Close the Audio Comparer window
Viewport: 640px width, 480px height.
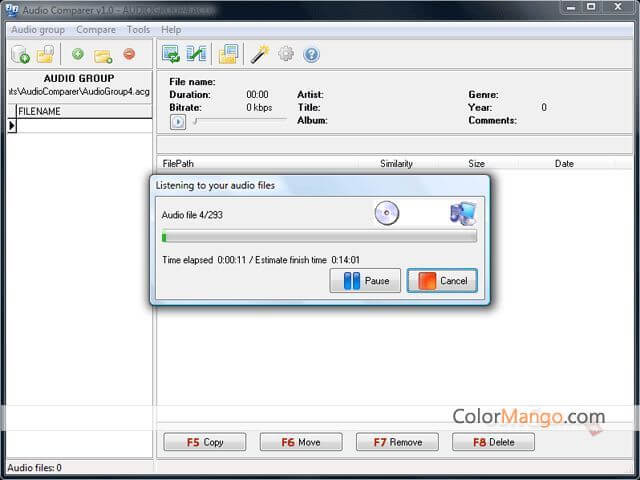[x=618, y=7]
